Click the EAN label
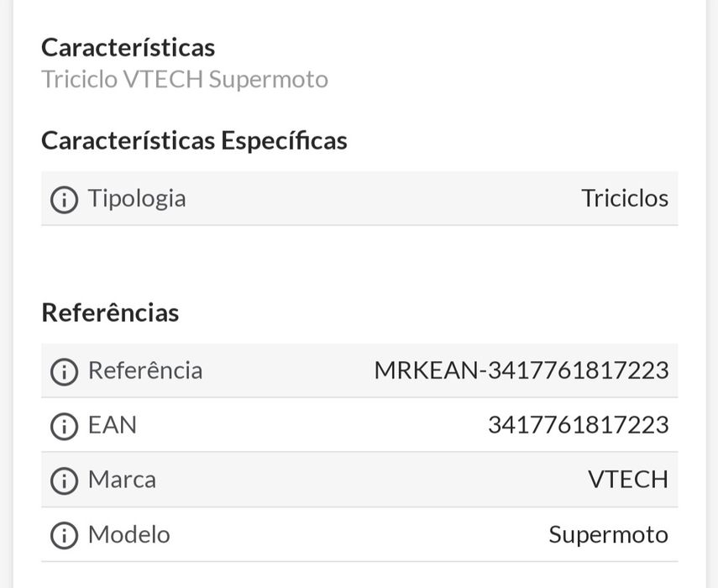Screen dimensions: 718x588 113,425
